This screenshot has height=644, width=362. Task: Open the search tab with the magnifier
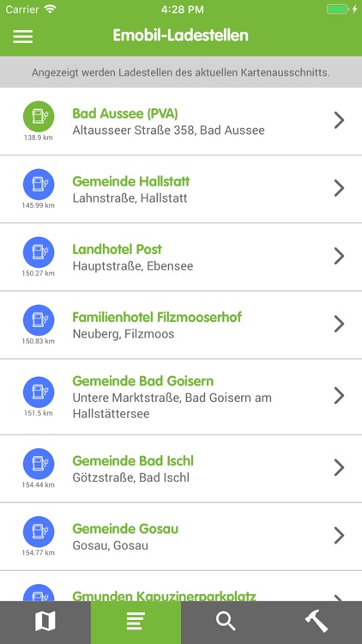226,623
